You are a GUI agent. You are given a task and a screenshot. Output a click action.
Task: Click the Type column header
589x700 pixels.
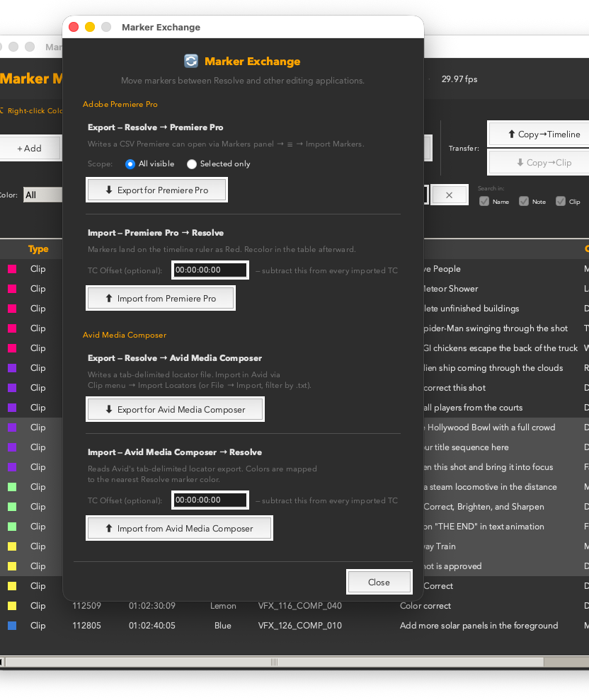(x=38, y=249)
